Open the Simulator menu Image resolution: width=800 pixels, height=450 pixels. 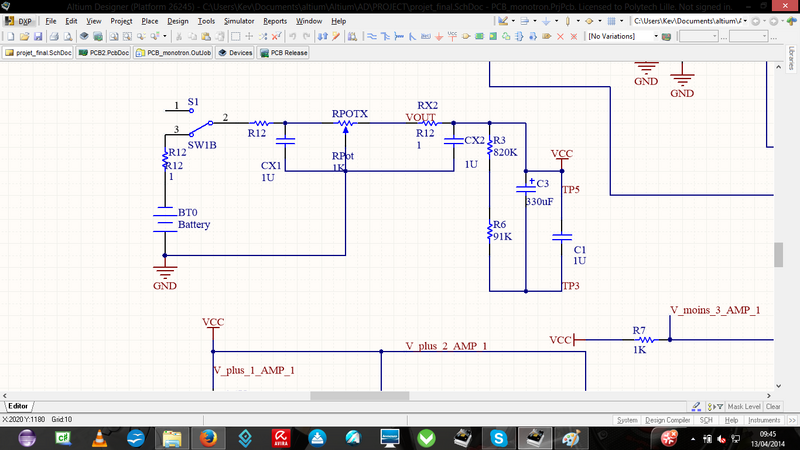pyautogui.click(x=238, y=20)
